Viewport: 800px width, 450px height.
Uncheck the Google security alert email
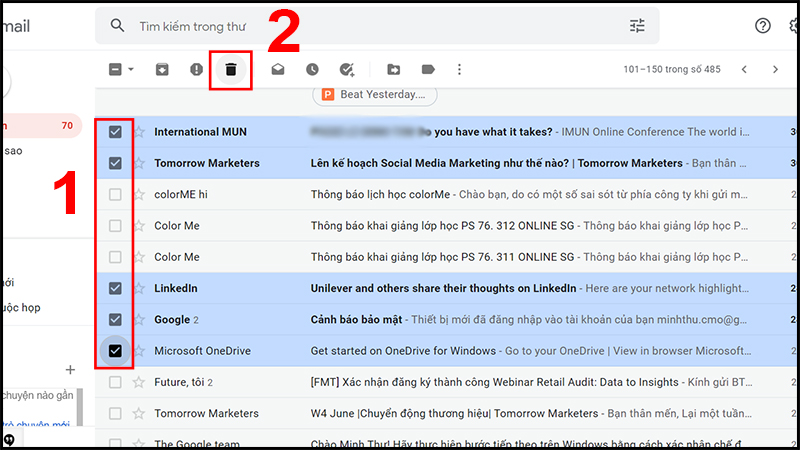coord(115,319)
